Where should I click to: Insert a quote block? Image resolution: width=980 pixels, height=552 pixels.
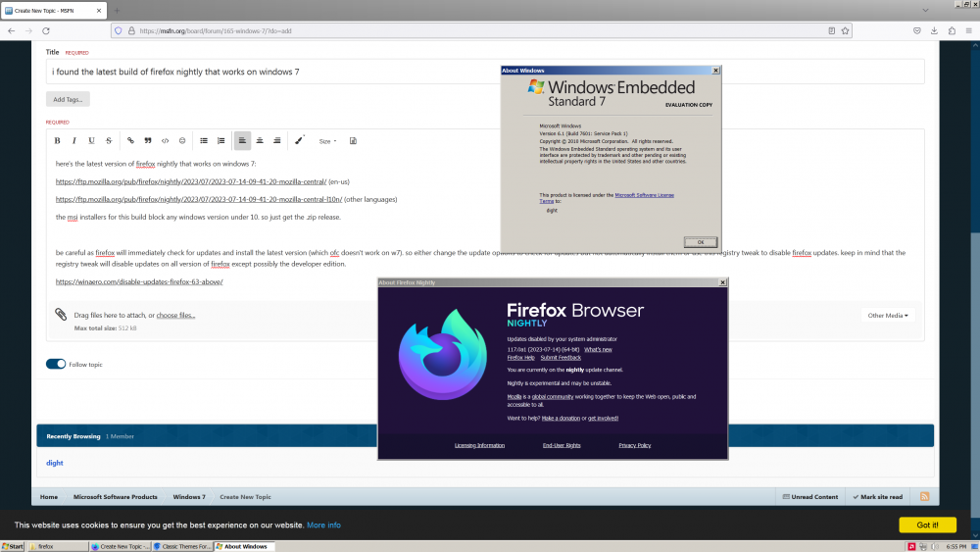tap(148, 141)
